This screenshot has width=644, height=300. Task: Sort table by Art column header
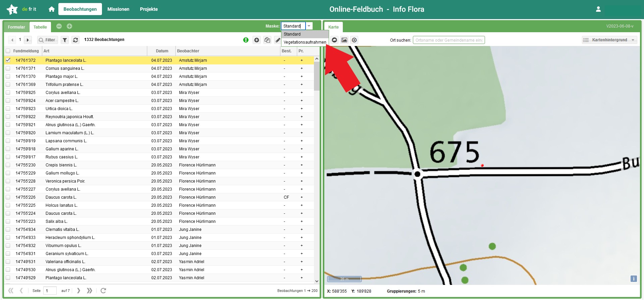[x=95, y=51]
